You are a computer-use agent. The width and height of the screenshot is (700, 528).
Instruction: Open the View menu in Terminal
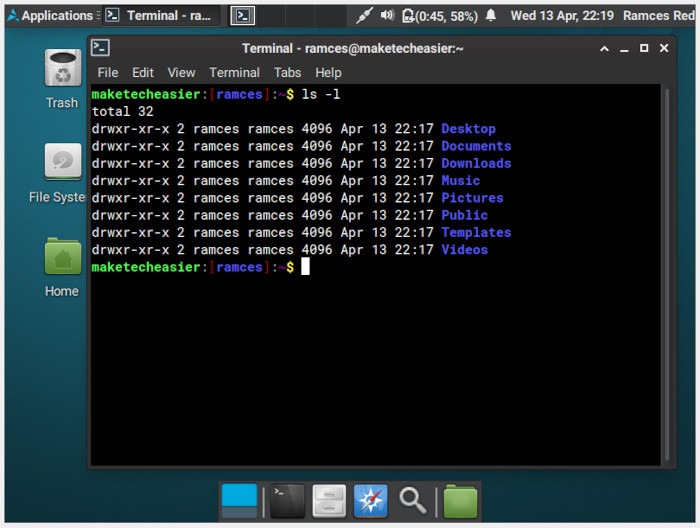181,73
